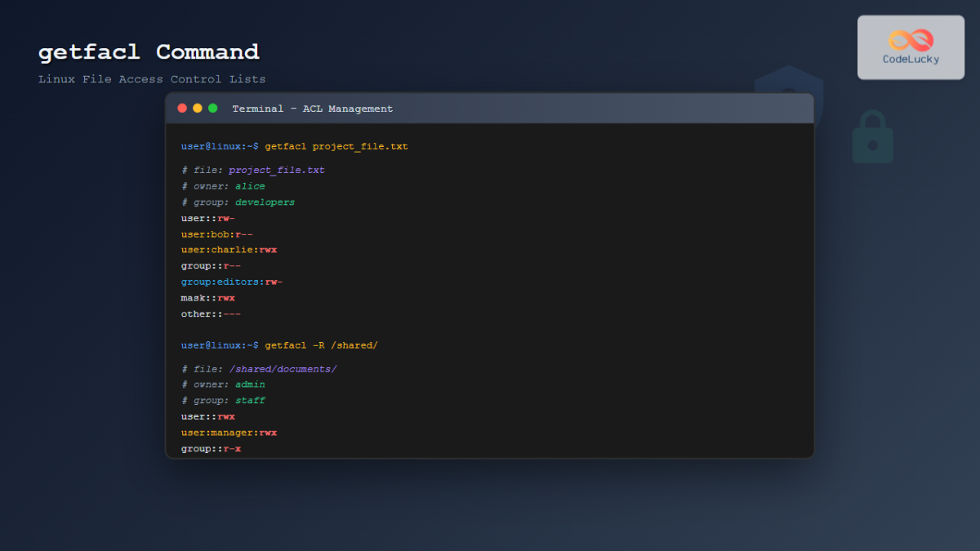Toggle the user:charlie:rwx ACL entry
The height and width of the screenshot is (551, 980).
229,250
